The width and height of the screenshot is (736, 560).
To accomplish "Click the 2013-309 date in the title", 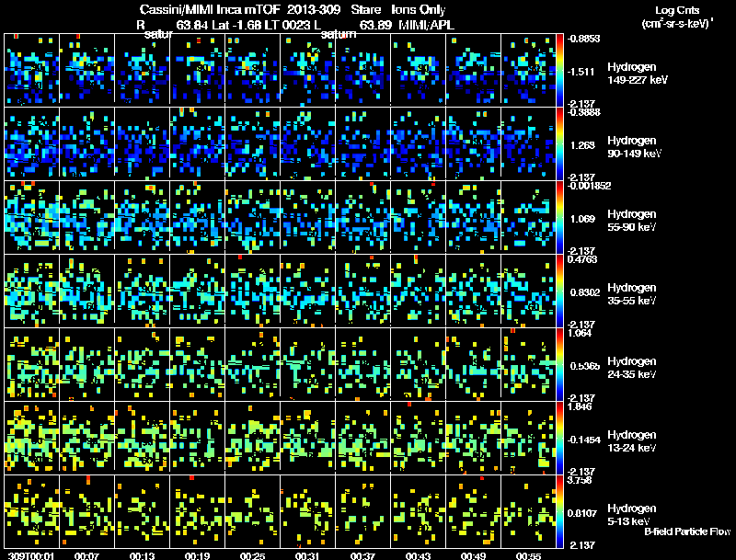I will click(314, 10).
